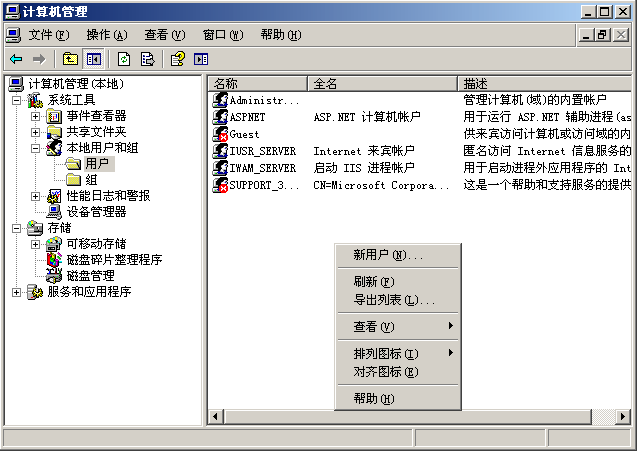Collapse the 存储 tree node
The height and width of the screenshot is (451, 637).
16,228
